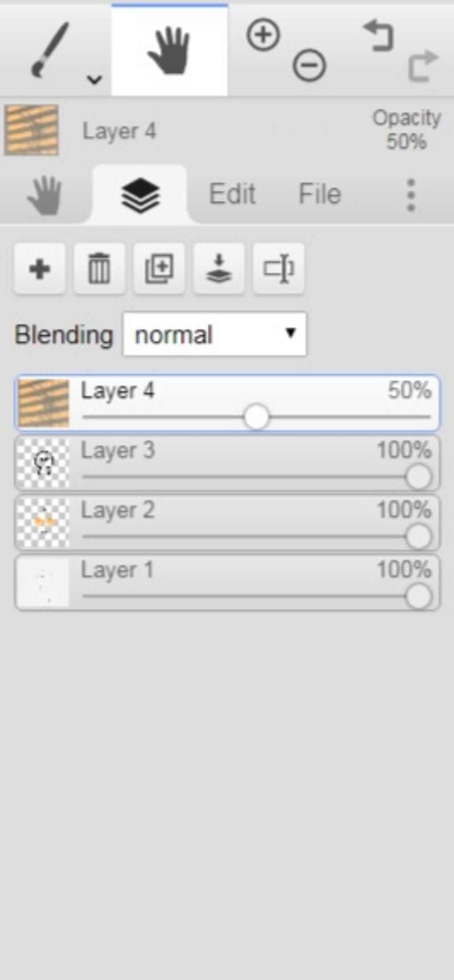Open the File tab

[x=320, y=194]
